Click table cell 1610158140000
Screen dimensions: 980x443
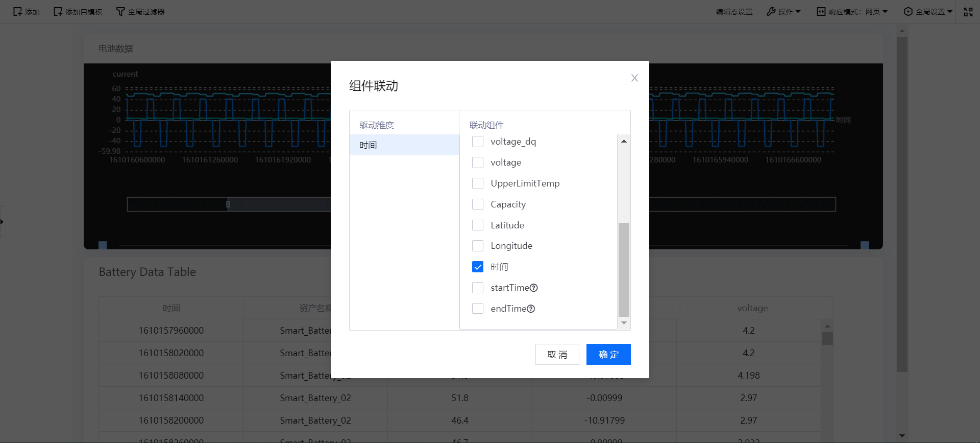(171, 398)
